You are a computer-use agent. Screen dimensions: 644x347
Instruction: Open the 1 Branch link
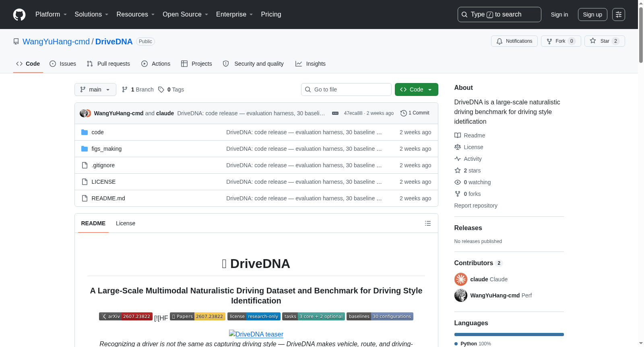(x=138, y=89)
